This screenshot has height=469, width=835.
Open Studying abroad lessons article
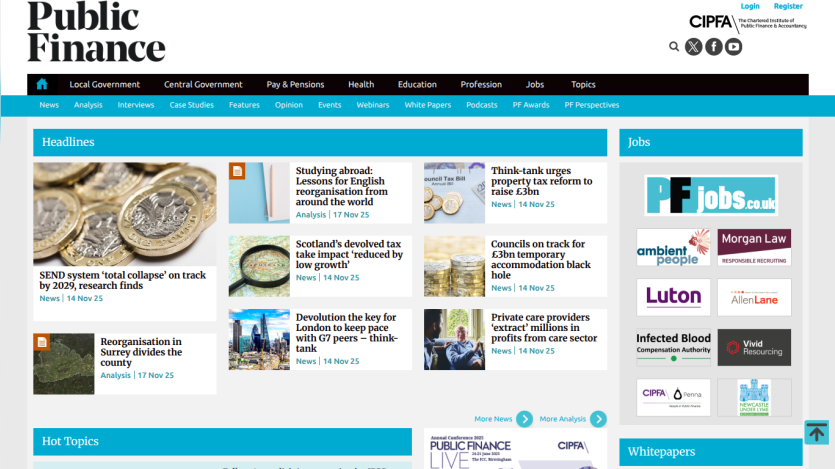(x=342, y=186)
